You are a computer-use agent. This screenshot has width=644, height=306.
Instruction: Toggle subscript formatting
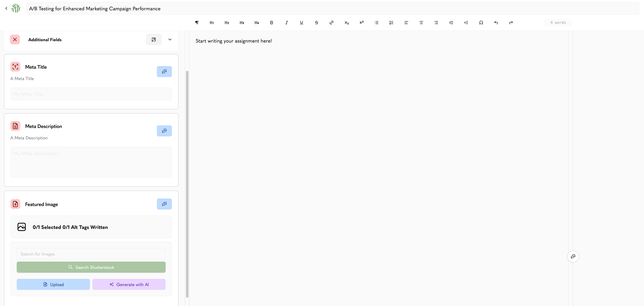347,23
